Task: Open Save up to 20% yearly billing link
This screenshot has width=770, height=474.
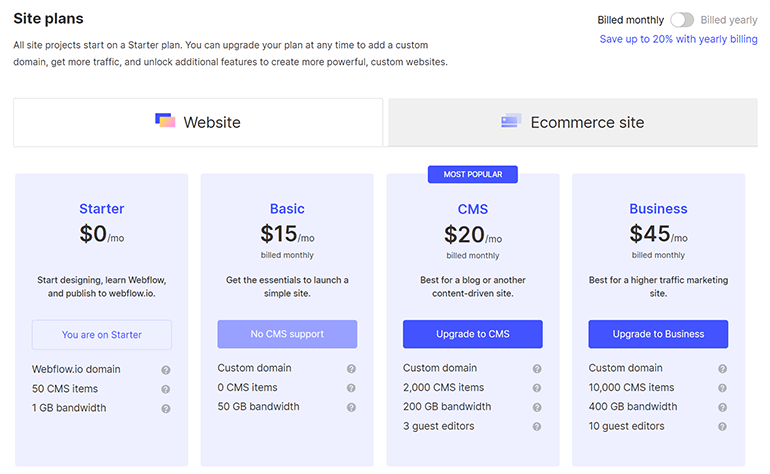Action: (678, 39)
